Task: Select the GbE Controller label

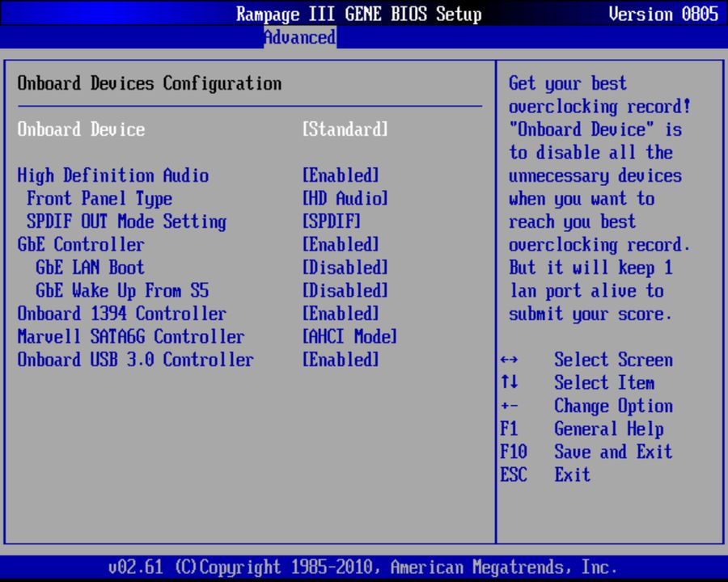Action: [x=81, y=245]
